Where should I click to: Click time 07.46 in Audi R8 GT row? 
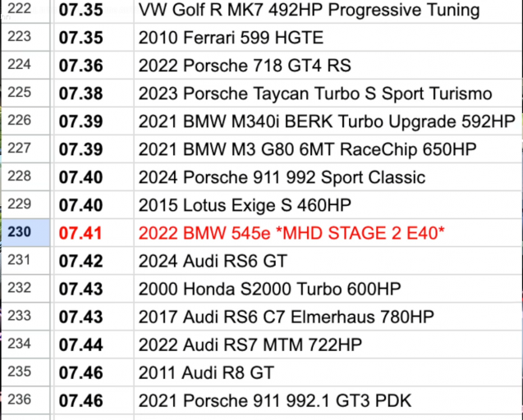(94, 372)
